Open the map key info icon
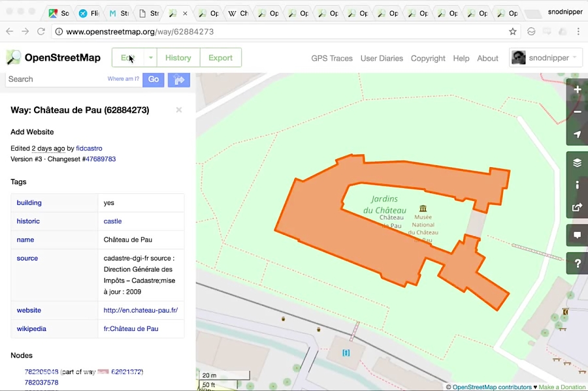The height and width of the screenshot is (391, 588). point(577,185)
